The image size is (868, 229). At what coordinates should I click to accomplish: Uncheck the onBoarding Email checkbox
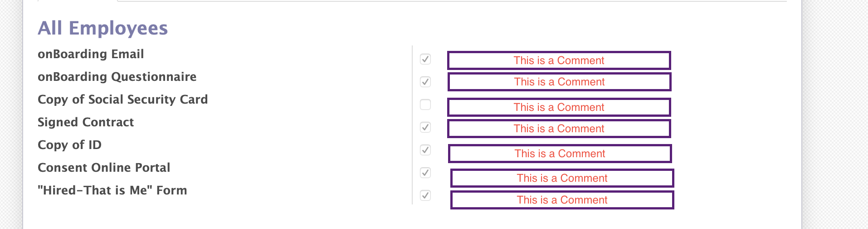[425, 59]
